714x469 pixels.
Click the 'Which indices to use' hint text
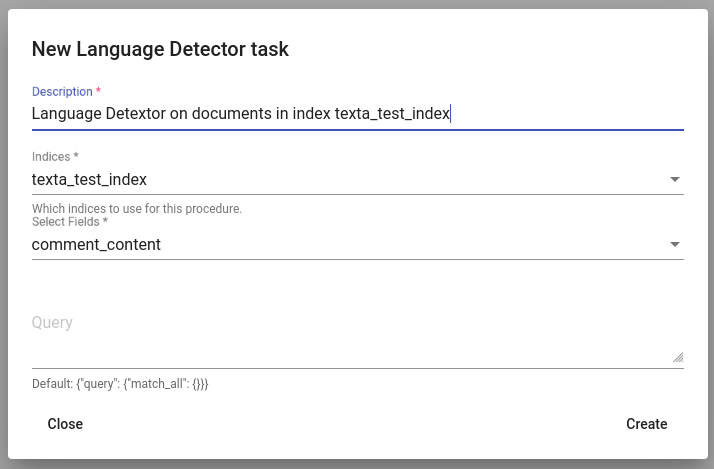[137, 209]
